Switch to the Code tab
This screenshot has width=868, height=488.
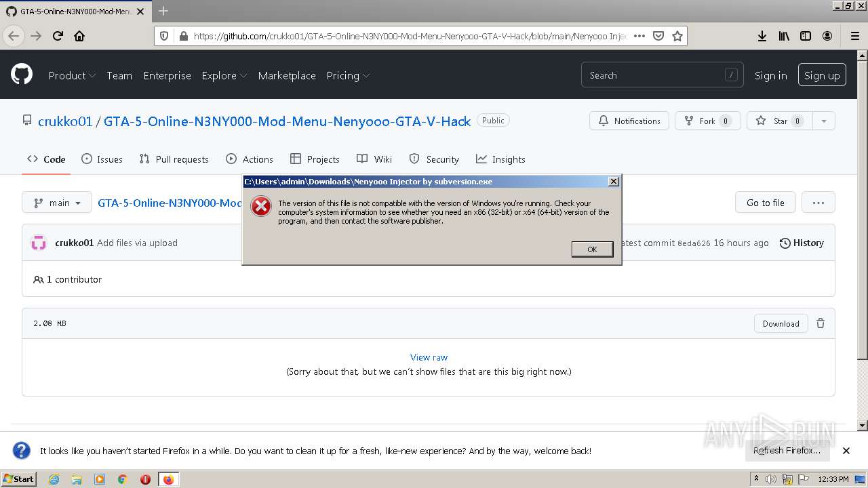point(46,159)
